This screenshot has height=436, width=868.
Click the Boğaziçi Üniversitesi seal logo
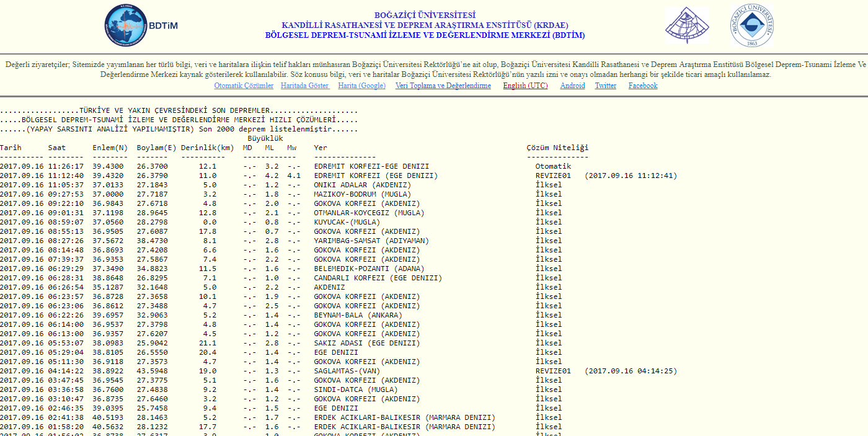pos(751,25)
